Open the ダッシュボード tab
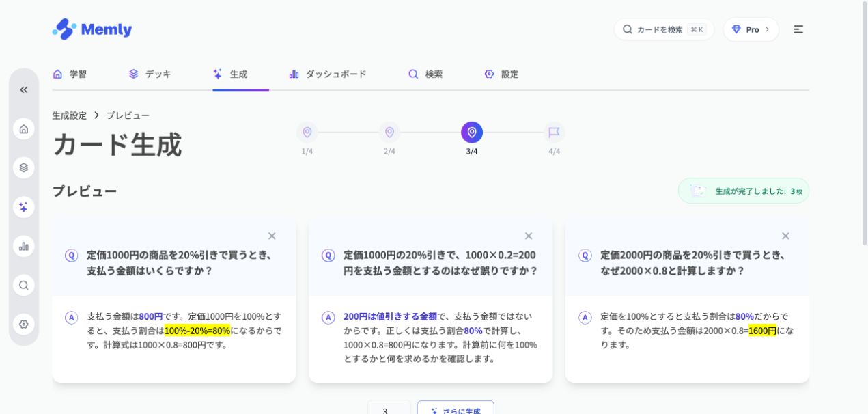The image size is (868, 414). click(328, 74)
